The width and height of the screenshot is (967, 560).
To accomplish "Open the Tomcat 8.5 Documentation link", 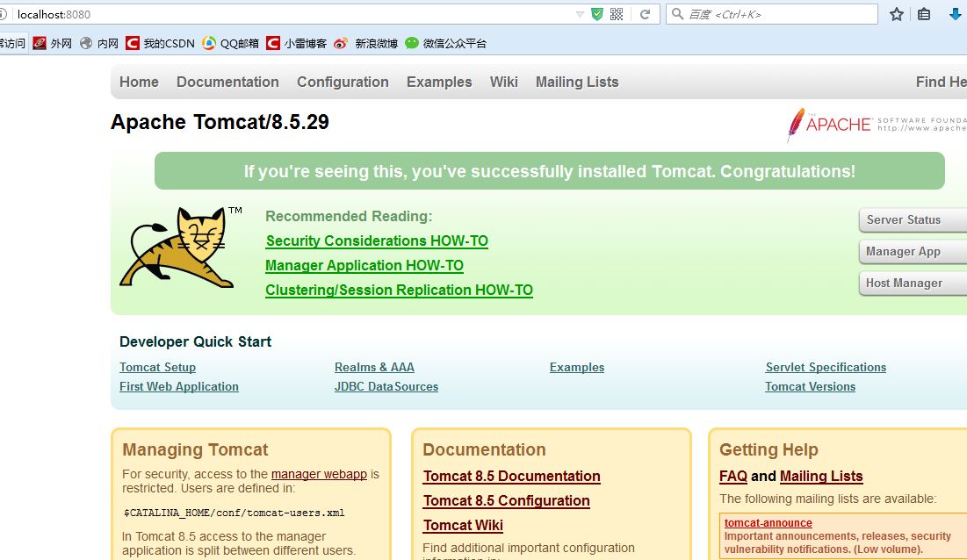I will tap(512, 477).
